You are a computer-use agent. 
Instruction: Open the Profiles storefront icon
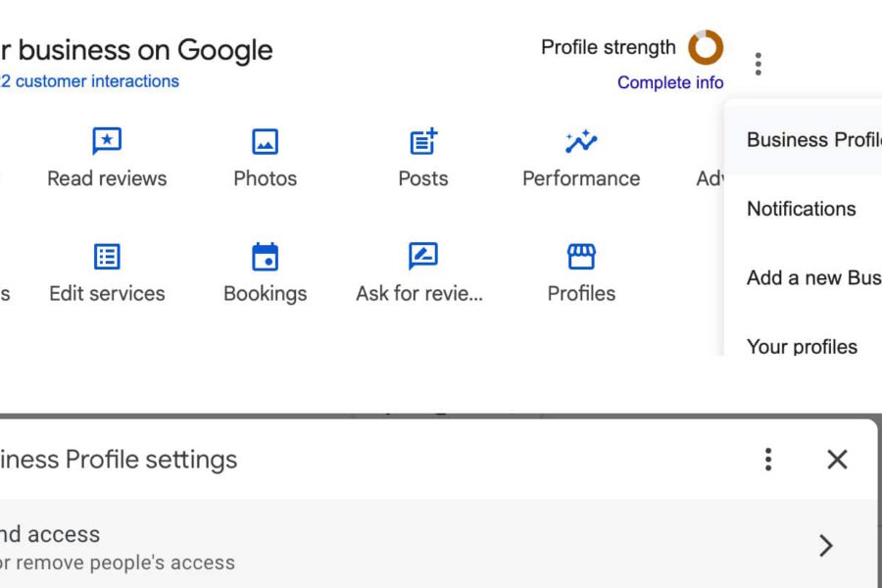point(581,257)
